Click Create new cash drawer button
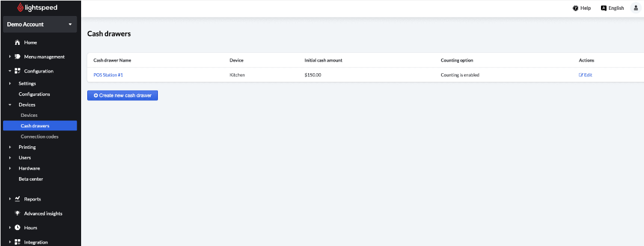Screen dimensions: 644x246 pyautogui.click(x=122, y=95)
